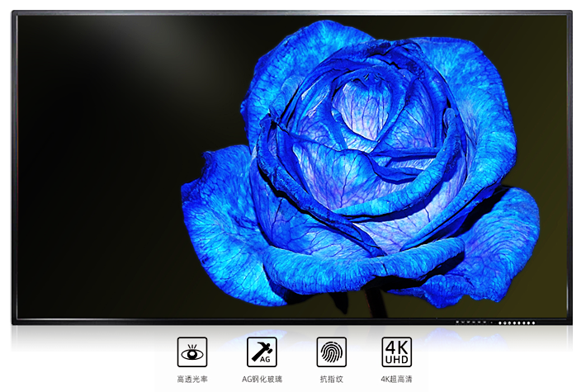Select the AG钢化玻璃 caption
Screen dimensions: 586x392
(262, 380)
